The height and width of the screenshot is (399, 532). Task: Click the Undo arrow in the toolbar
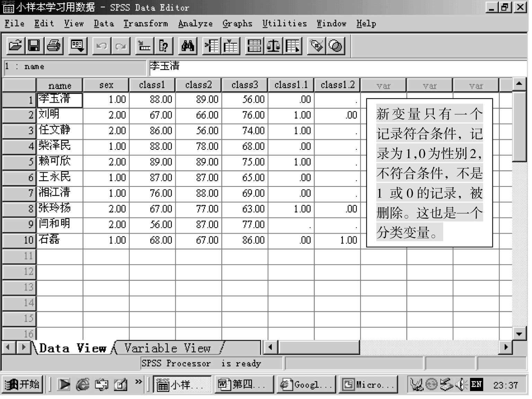pos(101,46)
